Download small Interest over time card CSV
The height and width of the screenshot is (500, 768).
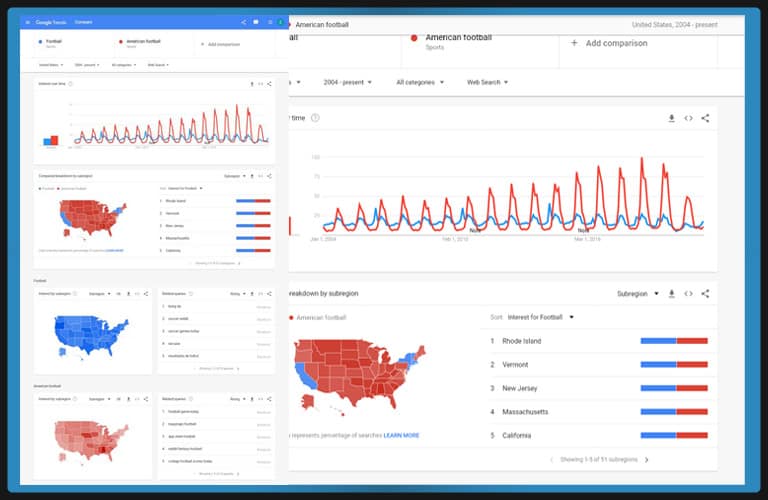pos(252,84)
